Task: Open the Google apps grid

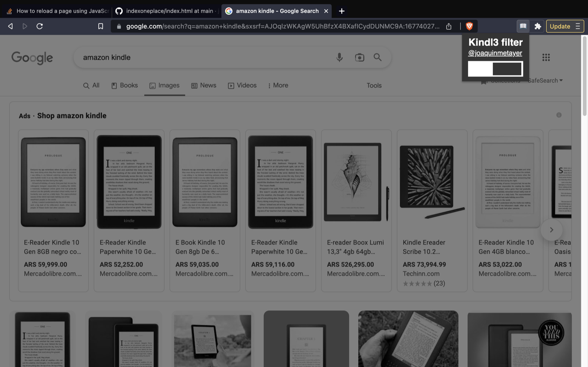Action: pos(546,58)
